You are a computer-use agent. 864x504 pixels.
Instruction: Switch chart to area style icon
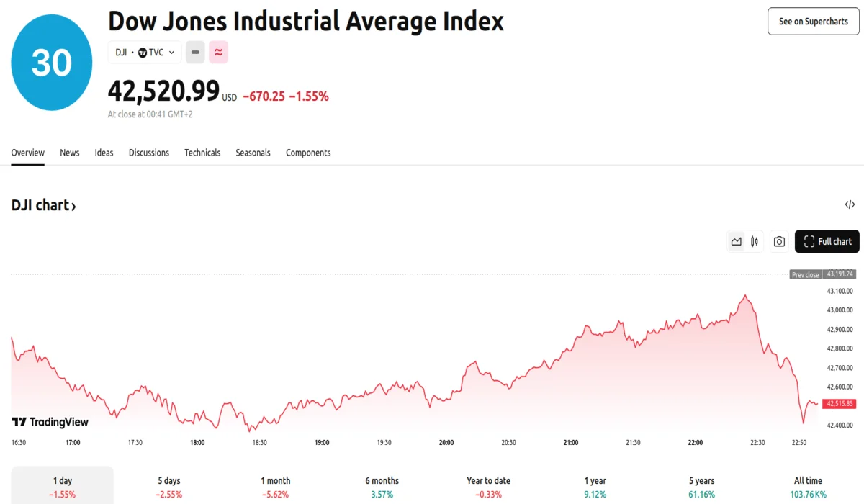(736, 242)
